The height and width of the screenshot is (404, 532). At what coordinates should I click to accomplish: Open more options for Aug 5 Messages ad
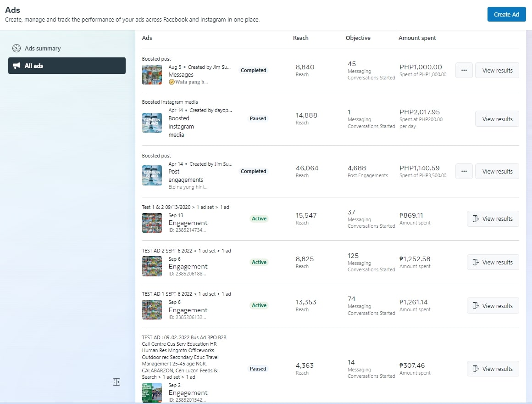click(x=464, y=70)
